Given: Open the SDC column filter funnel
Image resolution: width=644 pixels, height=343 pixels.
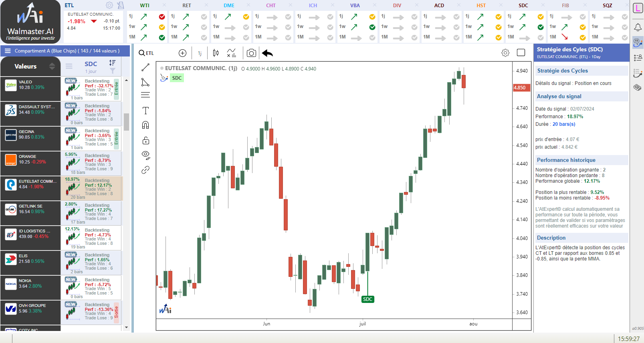Looking at the screenshot, I should [x=113, y=71].
